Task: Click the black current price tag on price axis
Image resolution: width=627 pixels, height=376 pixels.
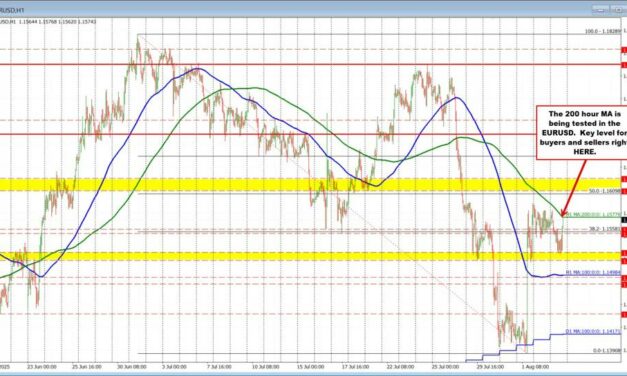Action: coord(624,220)
